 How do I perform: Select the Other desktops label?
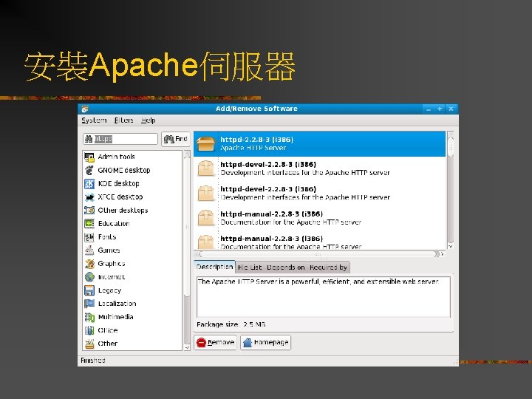tap(123, 211)
